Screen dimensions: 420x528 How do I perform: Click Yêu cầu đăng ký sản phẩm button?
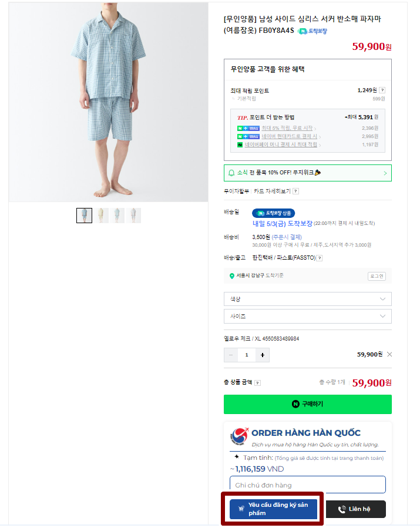[274, 509]
